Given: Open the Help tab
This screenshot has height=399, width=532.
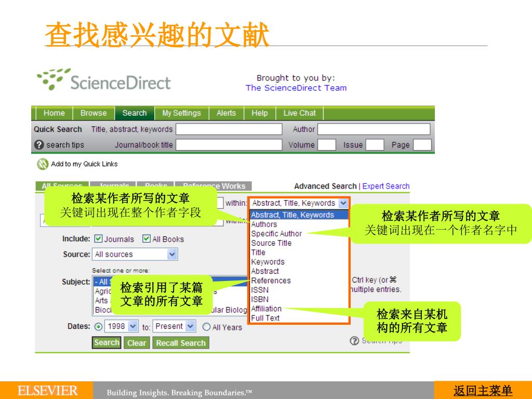Looking at the screenshot, I should (260, 113).
